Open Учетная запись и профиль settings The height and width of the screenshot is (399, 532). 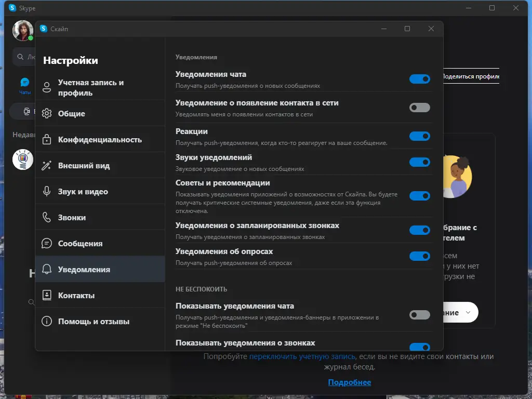coord(100,87)
